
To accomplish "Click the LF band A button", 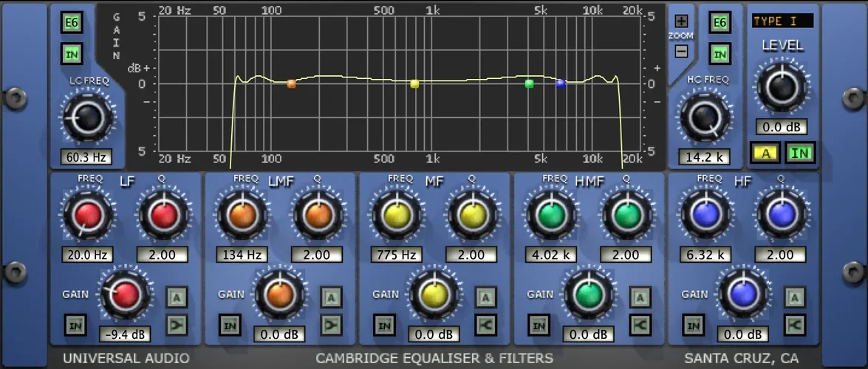I will point(177,297).
